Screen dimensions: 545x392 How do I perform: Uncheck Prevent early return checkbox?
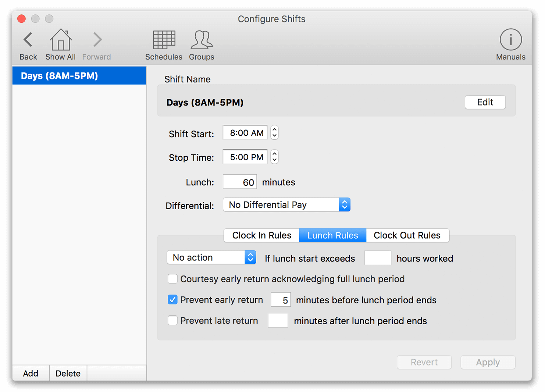click(x=172, y=300)
